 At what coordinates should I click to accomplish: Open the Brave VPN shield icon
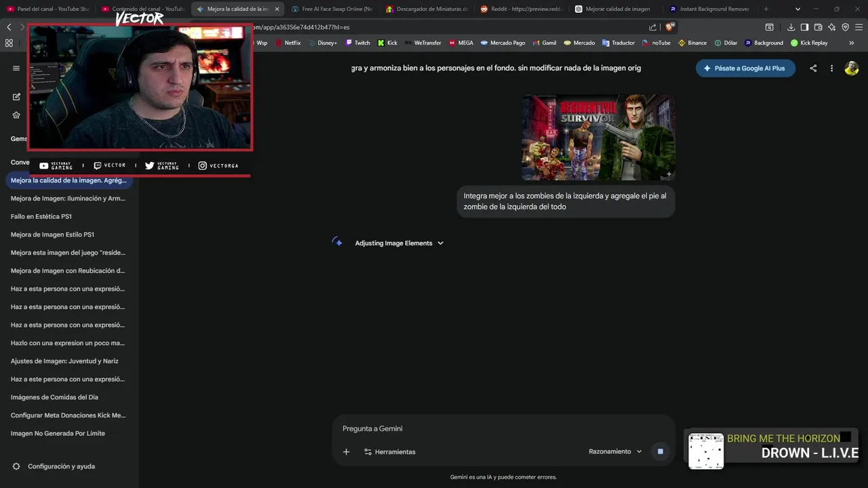click(x=845, y=27)
